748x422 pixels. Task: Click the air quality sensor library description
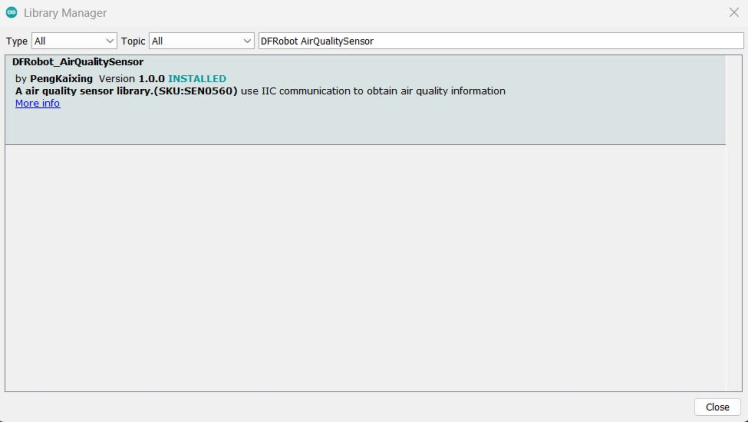pyautogui.click(x=260, y=91)
